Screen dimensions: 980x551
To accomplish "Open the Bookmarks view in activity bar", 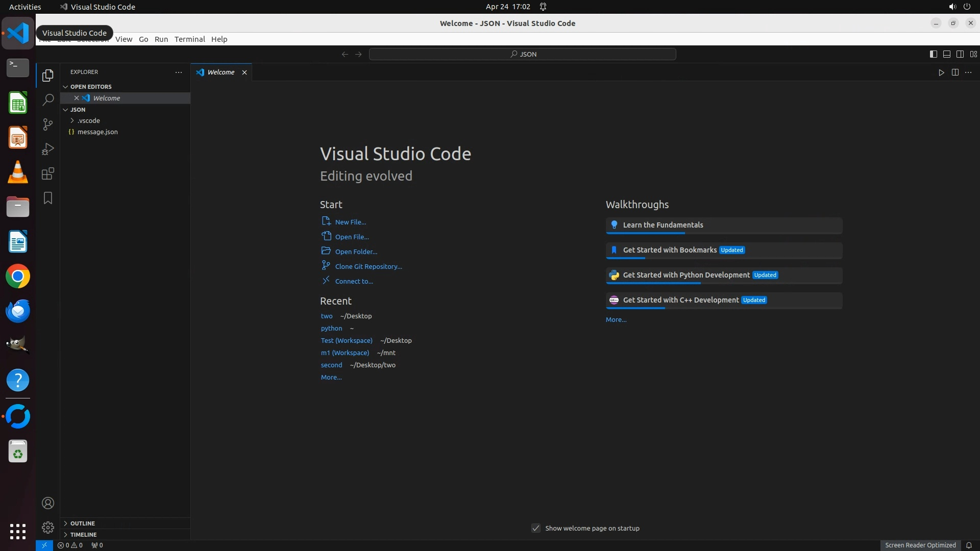I will tap(48, 198).
